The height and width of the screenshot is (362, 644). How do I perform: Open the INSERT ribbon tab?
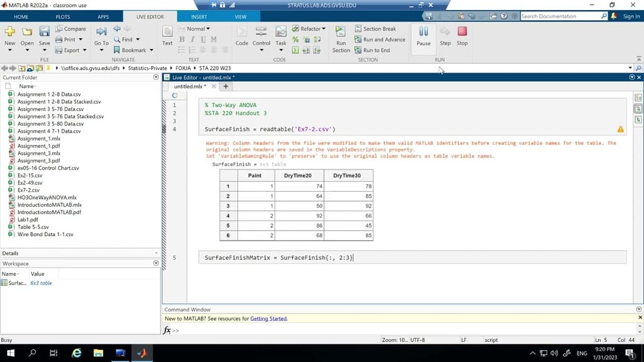click(199, 17)
